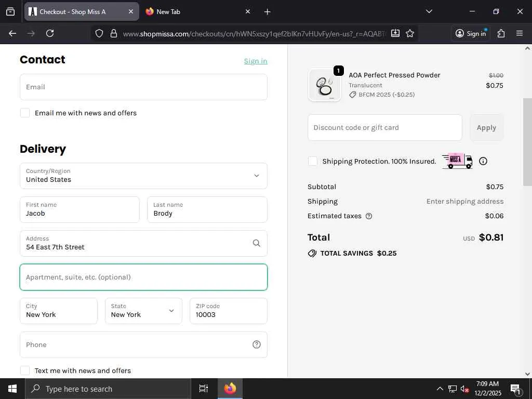Close the Checkout - Shop Miss A tab
This screenshot has width=532, height=399.
tap(131, 11)
